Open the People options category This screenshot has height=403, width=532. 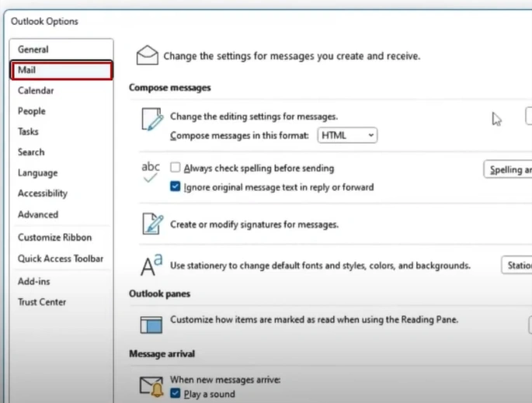[x=61, y=111]
